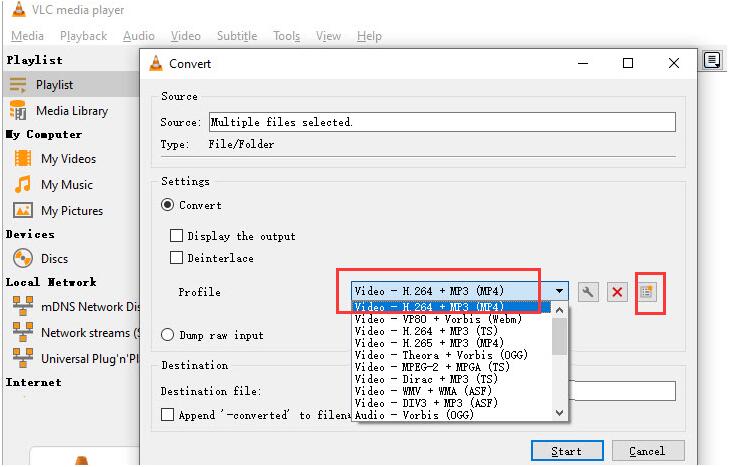
Task: Open the Video menu
Action: [185, 36]
